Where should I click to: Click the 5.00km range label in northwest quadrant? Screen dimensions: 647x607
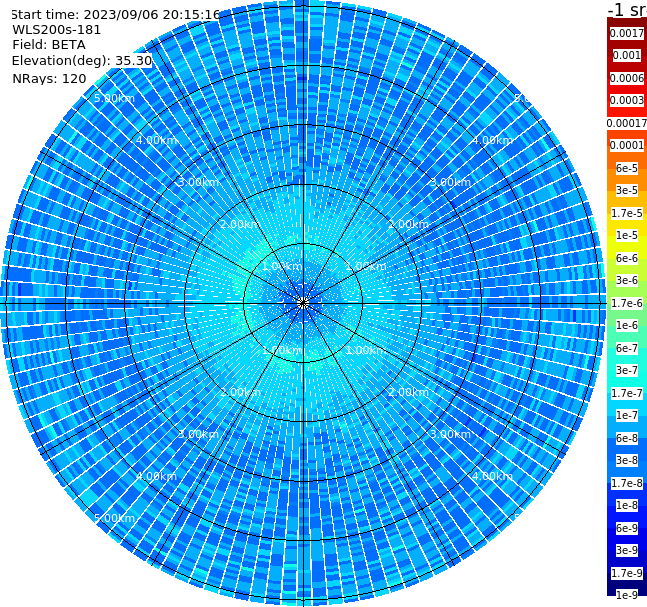coord(114,98)
